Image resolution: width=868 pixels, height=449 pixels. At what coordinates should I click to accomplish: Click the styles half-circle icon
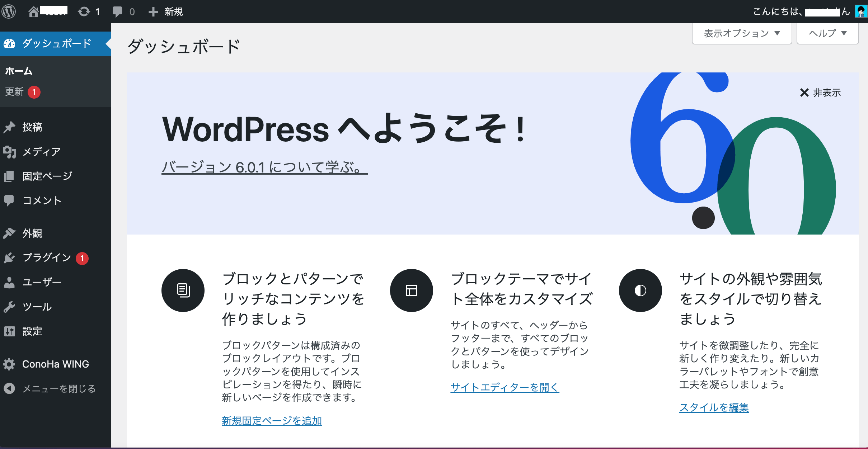641,290
